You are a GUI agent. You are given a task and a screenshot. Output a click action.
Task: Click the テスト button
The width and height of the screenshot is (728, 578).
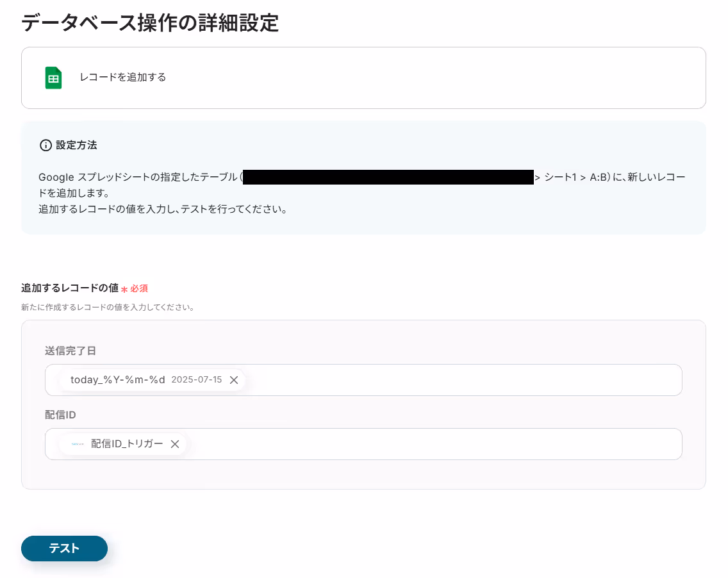(x=65, y=549)
